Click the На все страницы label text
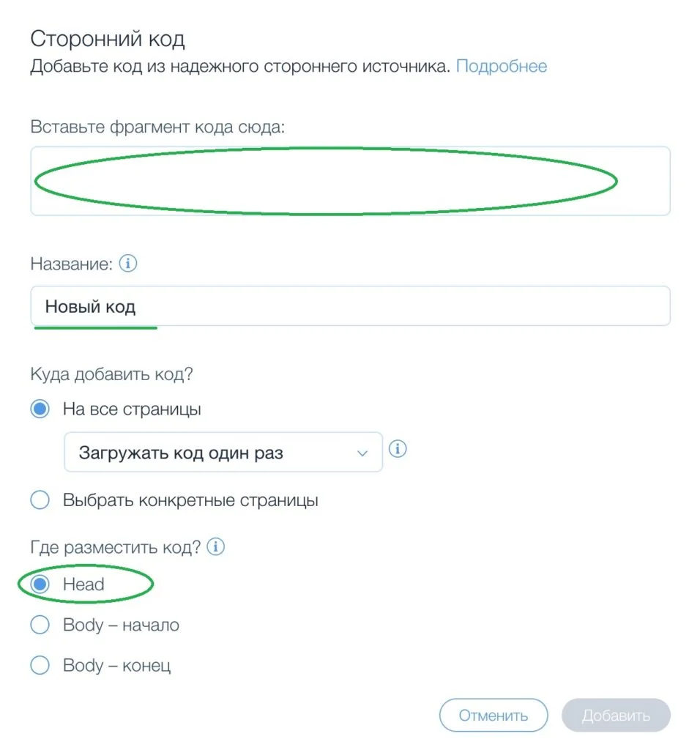Image resolution: width=700 pixels, height=750 pixels. tap(132, 409)
